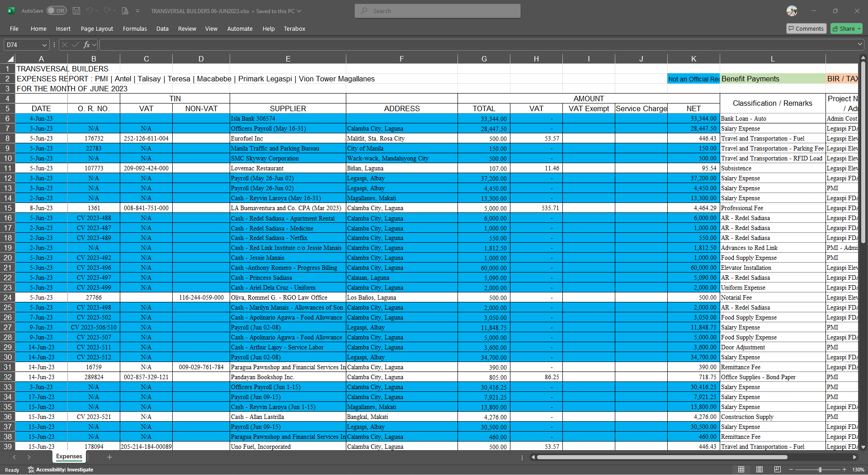This screenshot has width=868, height=475.
Task: Click the Excel app logo icon
Action: [x=11, y=11]
